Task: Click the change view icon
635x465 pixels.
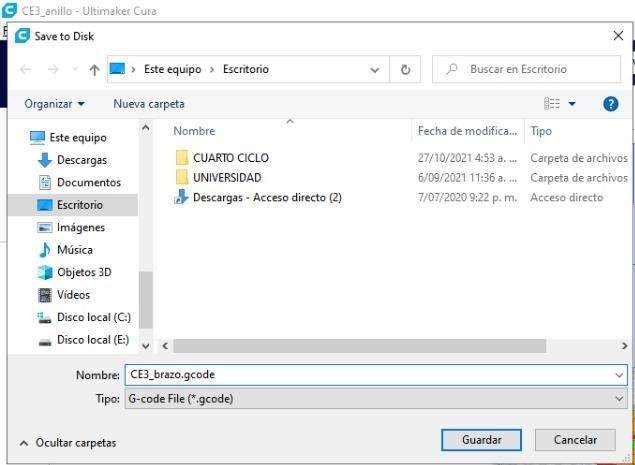Action: pos(552,104)
